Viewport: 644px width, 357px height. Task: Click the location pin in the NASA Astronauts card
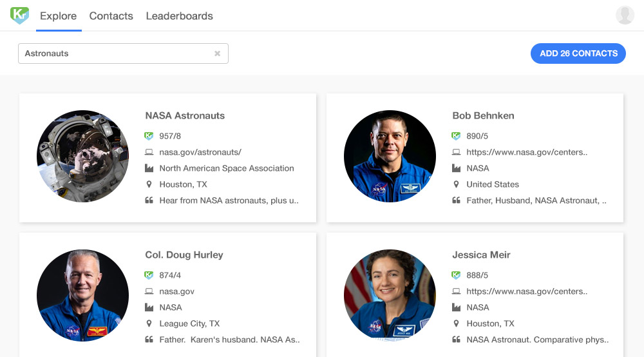click(149, 184)
